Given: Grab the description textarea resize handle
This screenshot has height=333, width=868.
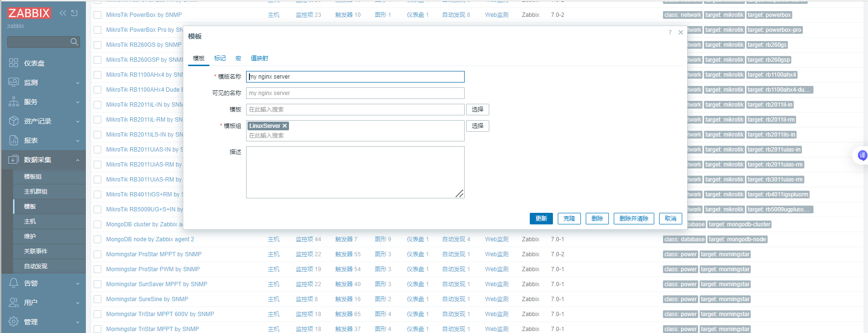Looking at the screenshot, I should pyautogui.click(x=459, y=194).
